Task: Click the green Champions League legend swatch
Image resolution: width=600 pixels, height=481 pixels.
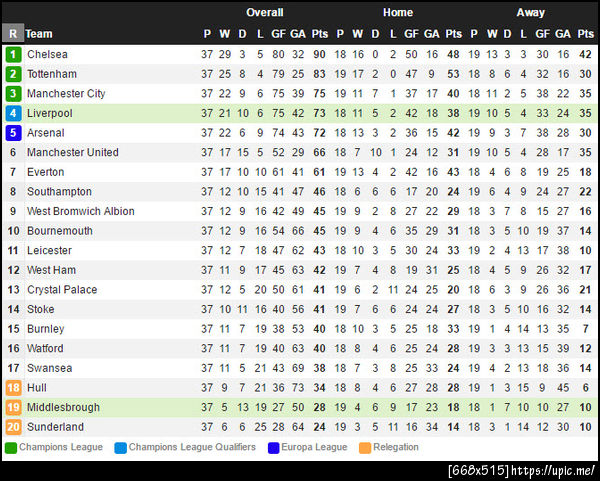Action: tap(10, 447)
